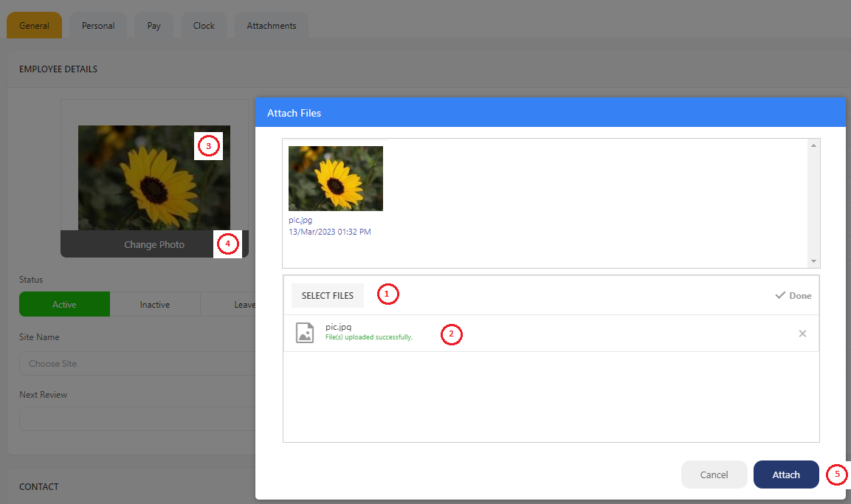Set employee status to Active

coord(64,305)
